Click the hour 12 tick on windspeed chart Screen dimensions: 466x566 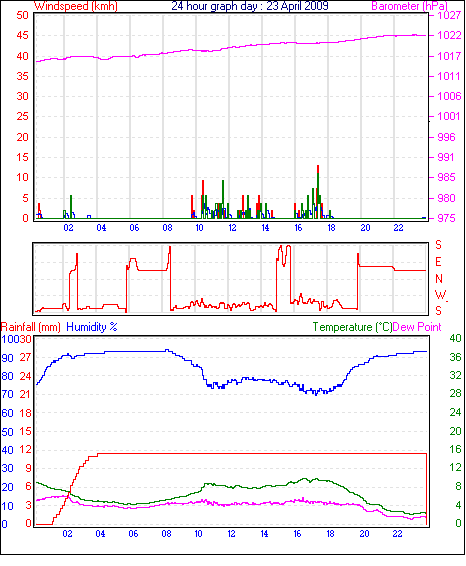(x=232, y=228)
